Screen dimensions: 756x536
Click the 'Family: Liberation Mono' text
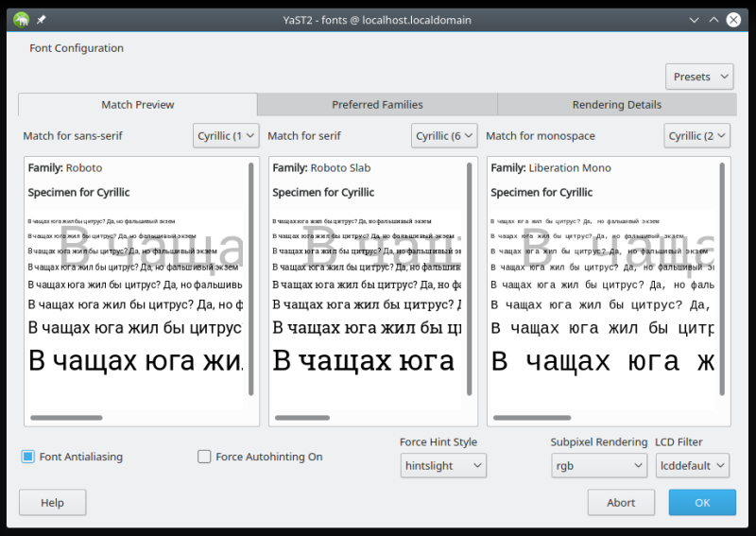pos(551,168)
